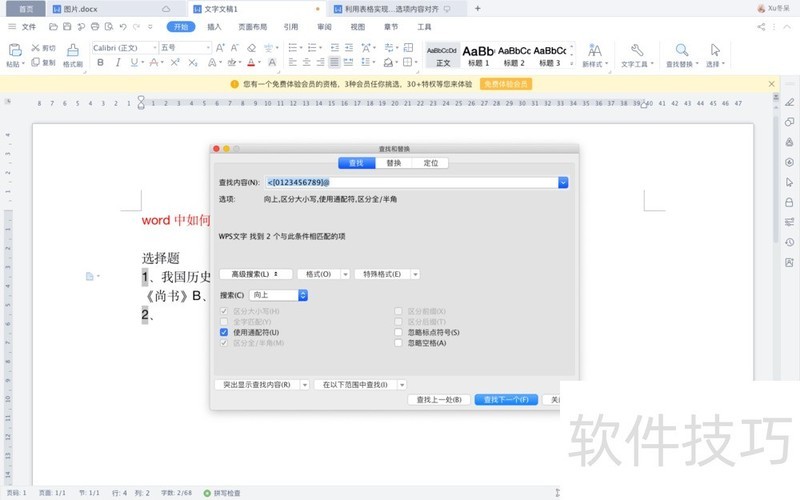Toggle italic formatting with the I icon

(x=118, y=62)
